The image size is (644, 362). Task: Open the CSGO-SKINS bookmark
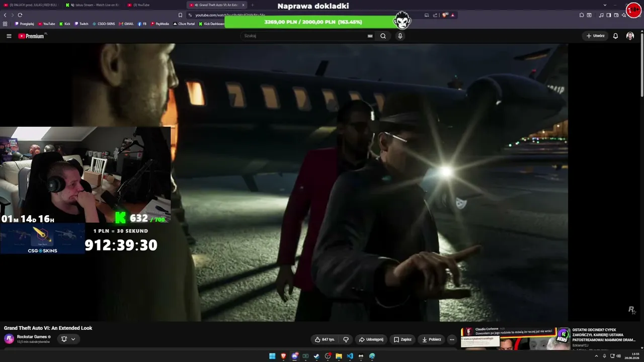(104, 24)
